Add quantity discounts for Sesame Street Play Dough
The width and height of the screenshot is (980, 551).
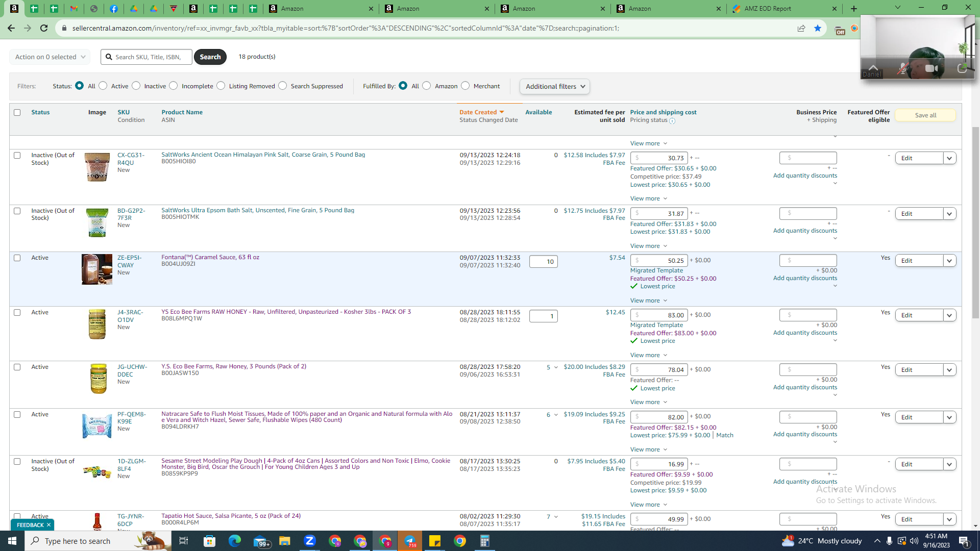[805, 482]
